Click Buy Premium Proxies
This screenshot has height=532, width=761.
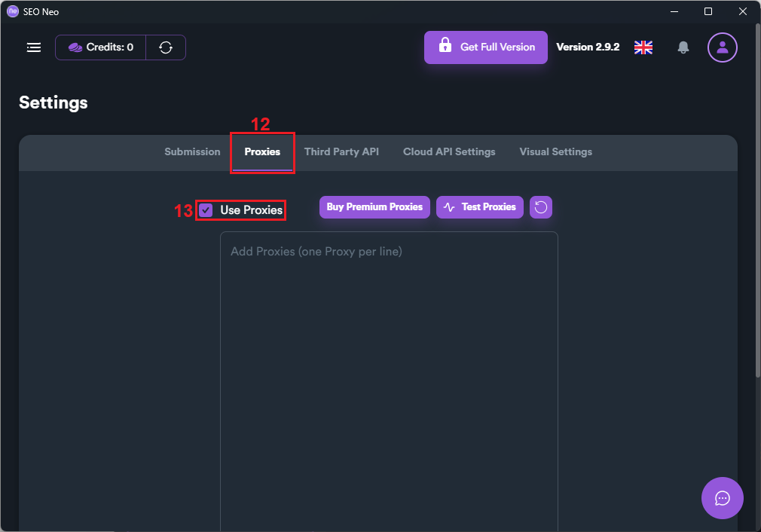coord(374,207)
